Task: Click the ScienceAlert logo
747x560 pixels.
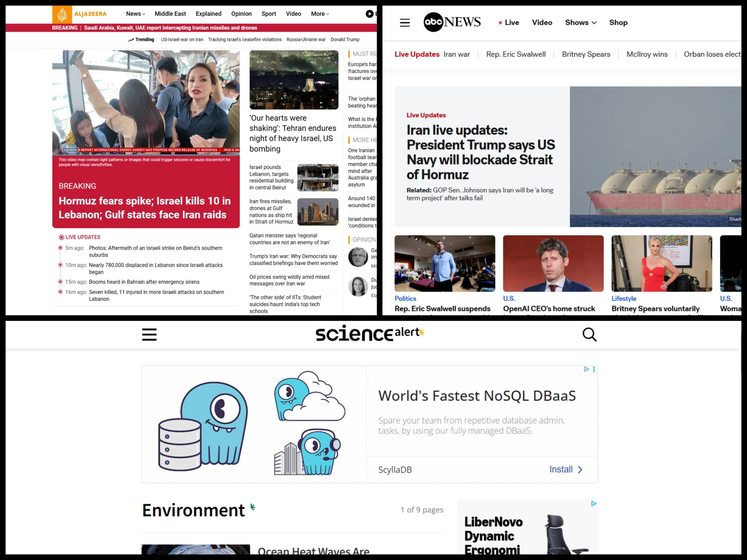Action: (x=369, y=333)
